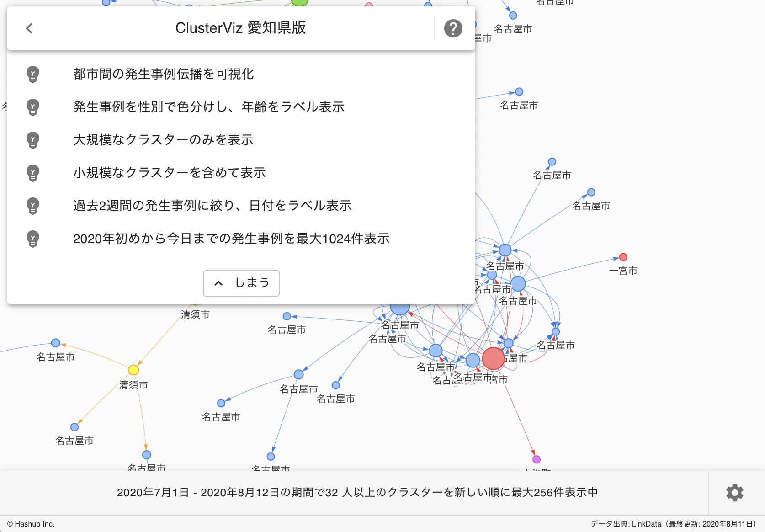Choose 過去2週間の発生事例に絞り、日付をラベル表示

(x=241, y=206)
